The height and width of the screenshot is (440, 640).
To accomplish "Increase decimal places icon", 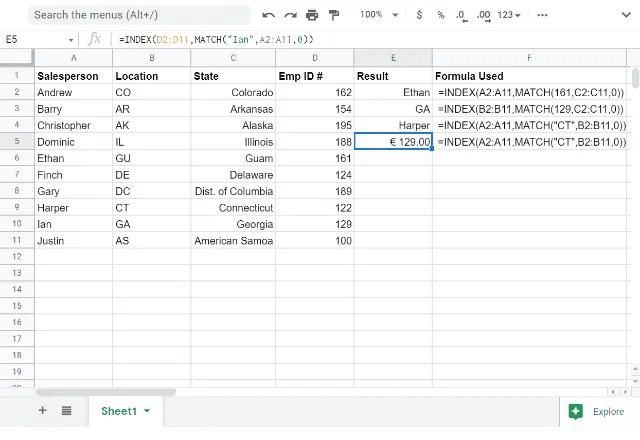I will (484, 16).
